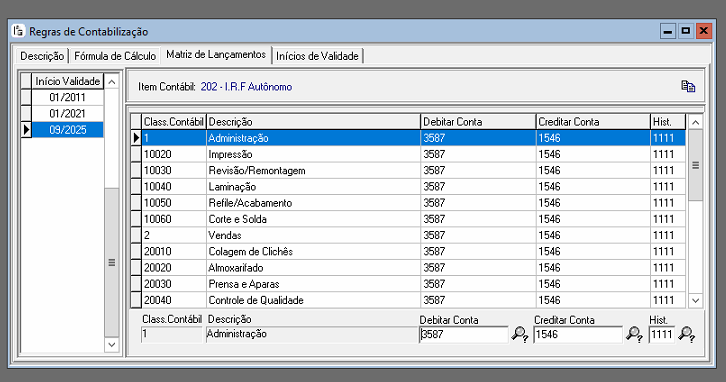Screen dimensions: 726x382
Task: Switch to the Descrição tab
Action: (42, 56)
